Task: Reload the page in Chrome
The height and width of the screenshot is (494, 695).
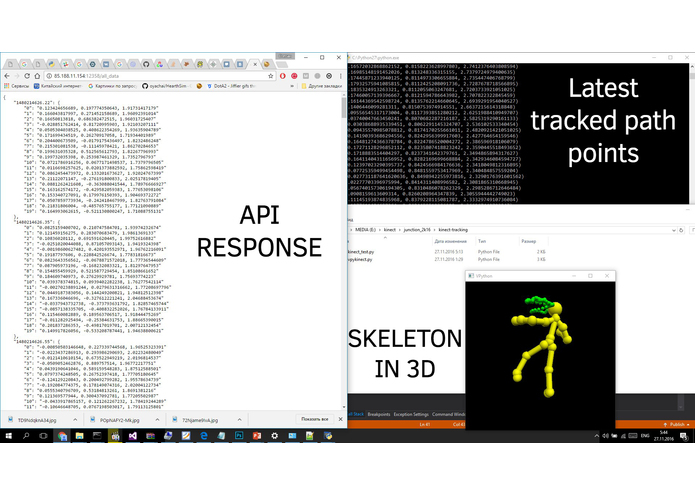Action: click(27, 76)
